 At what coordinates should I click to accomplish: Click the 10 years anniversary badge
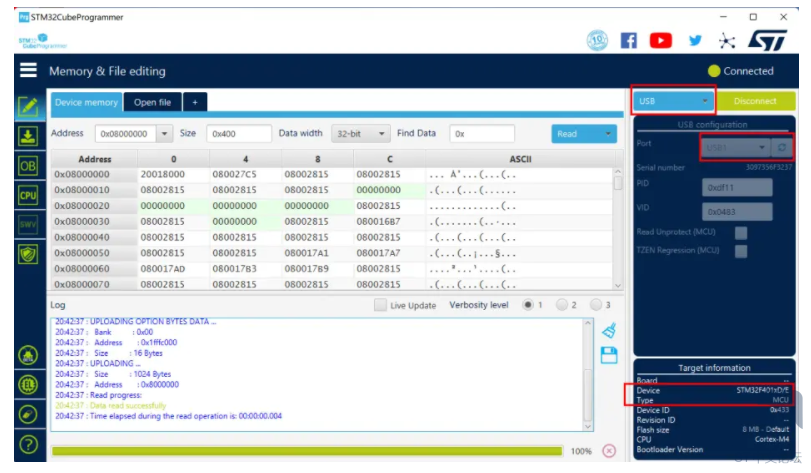597,40
